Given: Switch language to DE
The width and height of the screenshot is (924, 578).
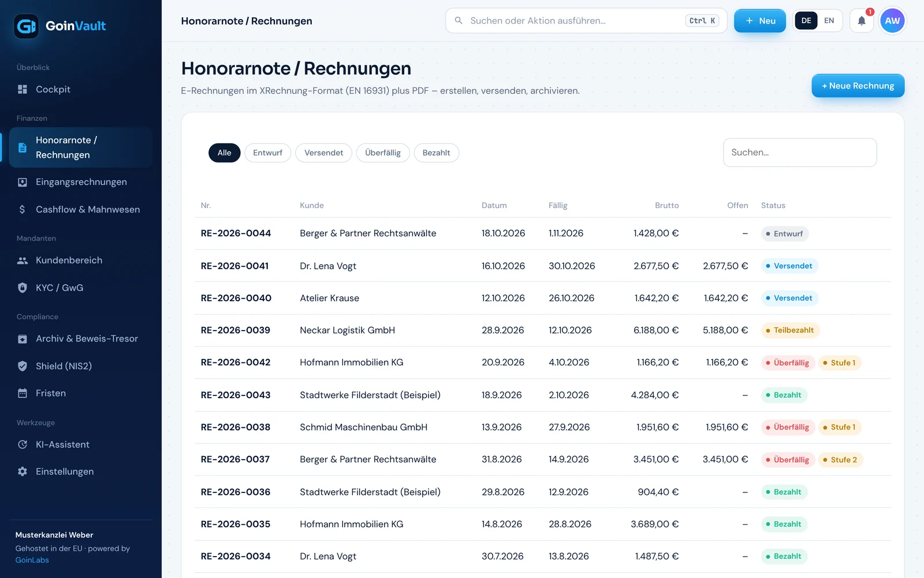Looking at the screenshot, I should pos(806,21).
